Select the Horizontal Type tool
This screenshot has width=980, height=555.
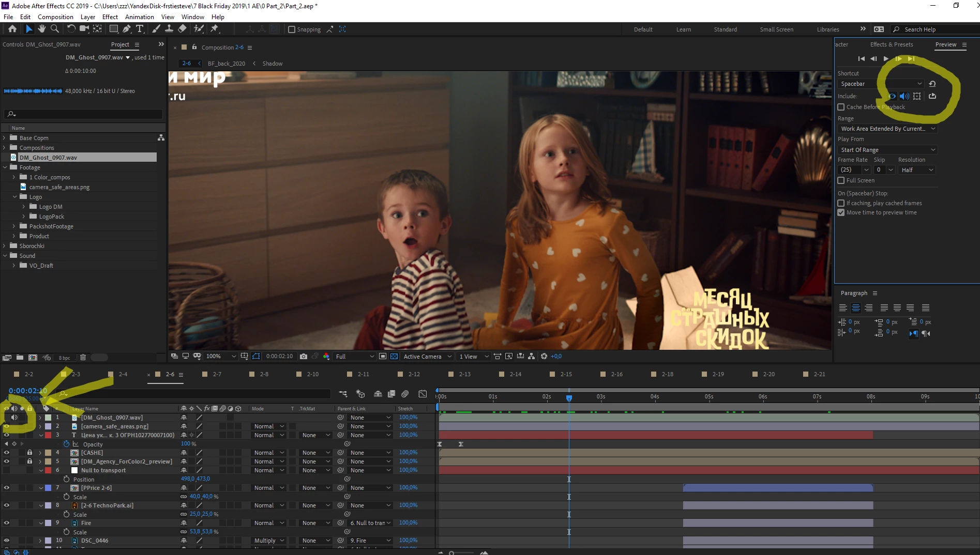140,29
